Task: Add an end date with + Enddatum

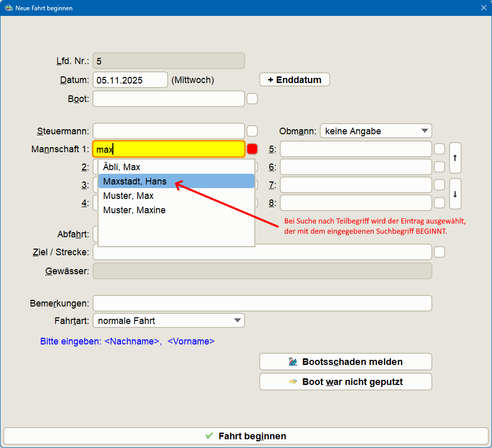Action: tap(294, 80)
